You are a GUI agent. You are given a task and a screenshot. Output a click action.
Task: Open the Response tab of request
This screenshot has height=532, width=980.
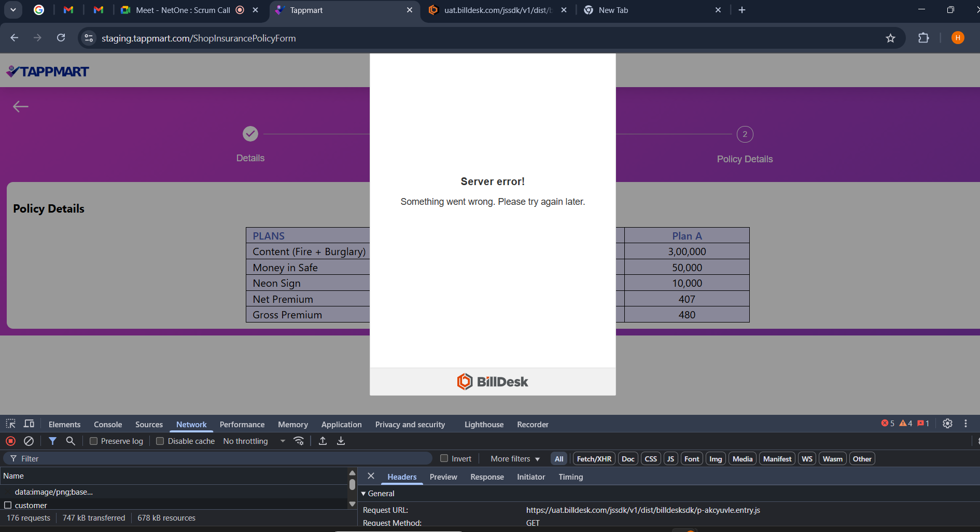point(486,477)
